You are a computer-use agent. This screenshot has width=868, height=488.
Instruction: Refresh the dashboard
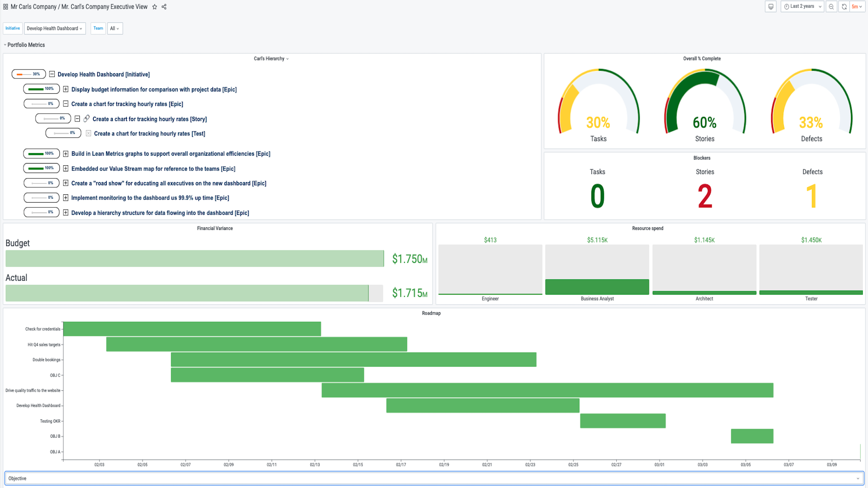pyautogui.click(x=844, y=7)
